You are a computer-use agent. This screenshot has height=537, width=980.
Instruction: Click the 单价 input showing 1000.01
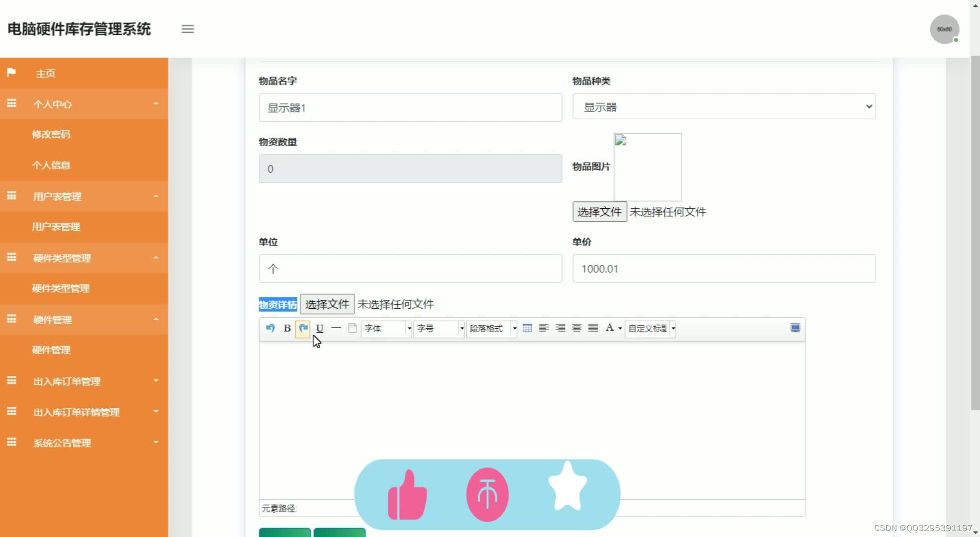724,268
